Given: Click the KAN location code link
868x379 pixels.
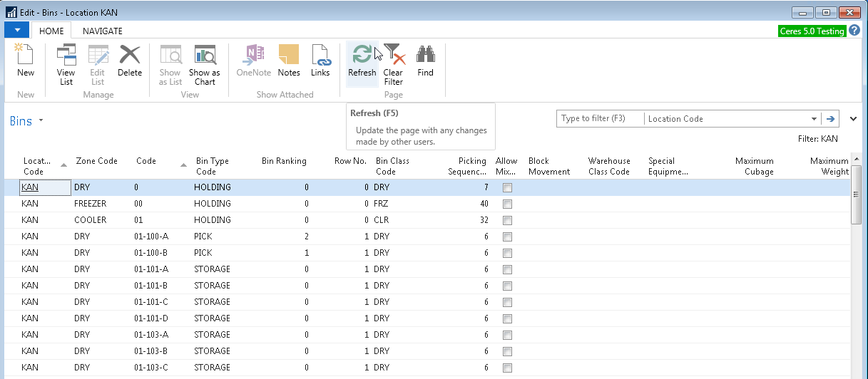Looking at the screenshot, I should coord(30,187).
